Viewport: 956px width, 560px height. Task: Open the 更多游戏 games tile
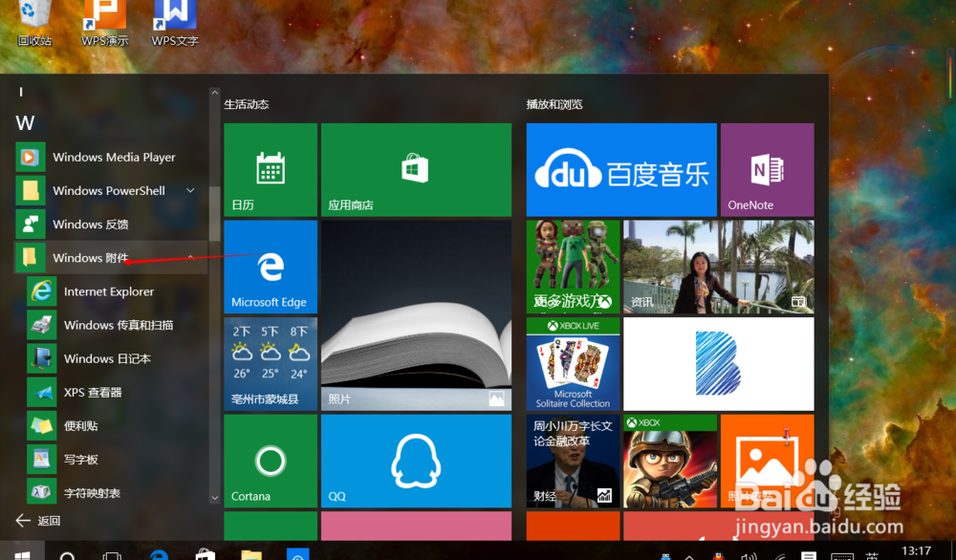573,267
